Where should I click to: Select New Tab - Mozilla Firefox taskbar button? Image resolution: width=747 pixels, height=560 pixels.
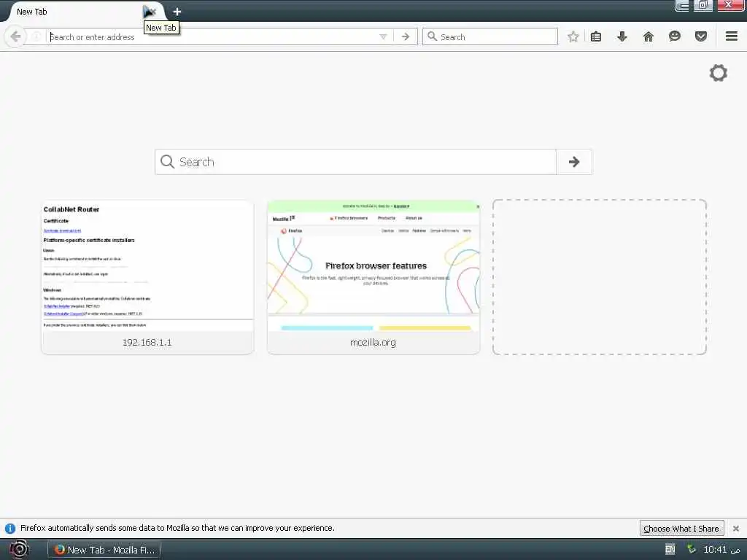pos(104,550)
